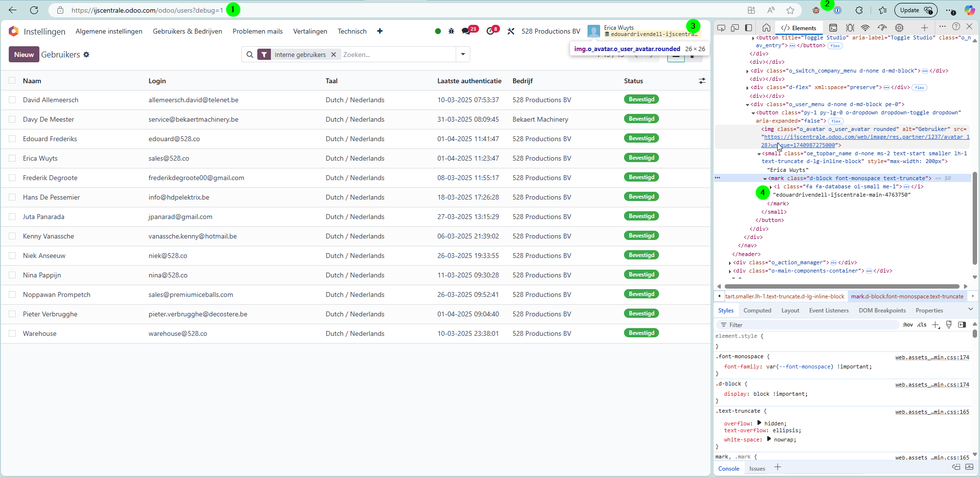The height and width of the screenshot is (477, 980).
Task: Click the Odoo bug debug icon
Action: (x=451, y=31)
